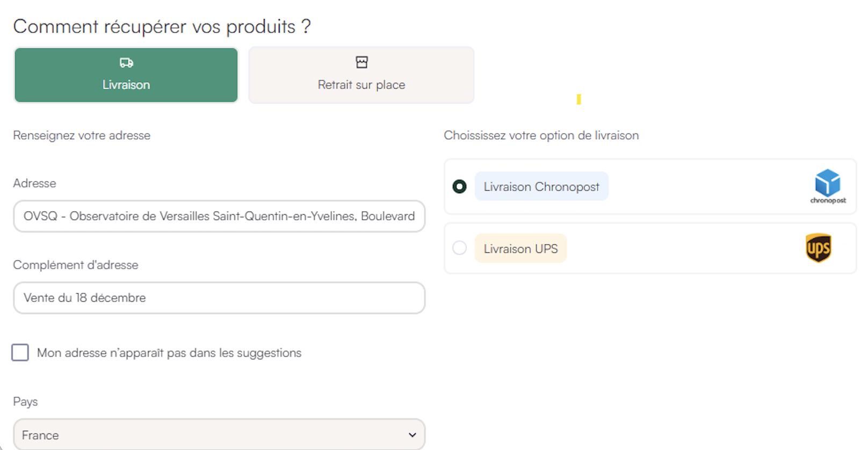
Task: Select the Livraison tab
Action: pos(126,75)
